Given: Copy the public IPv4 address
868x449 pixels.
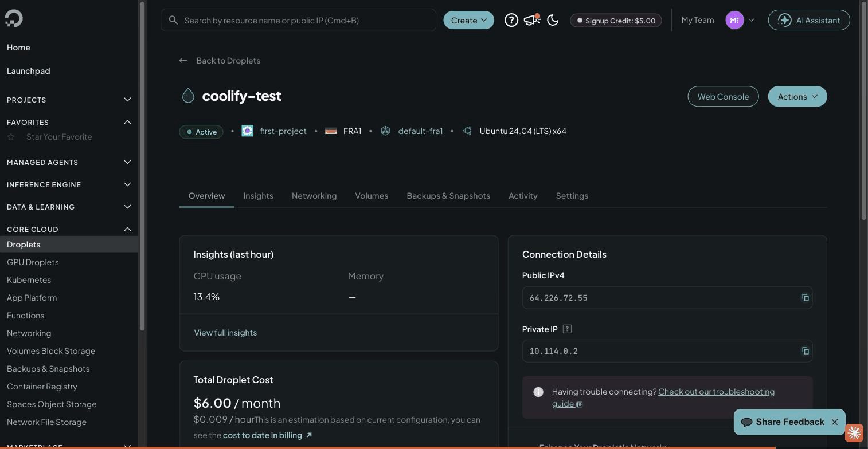Looking at the screenshot, I should pyautogui.click(x=805, y=298).
